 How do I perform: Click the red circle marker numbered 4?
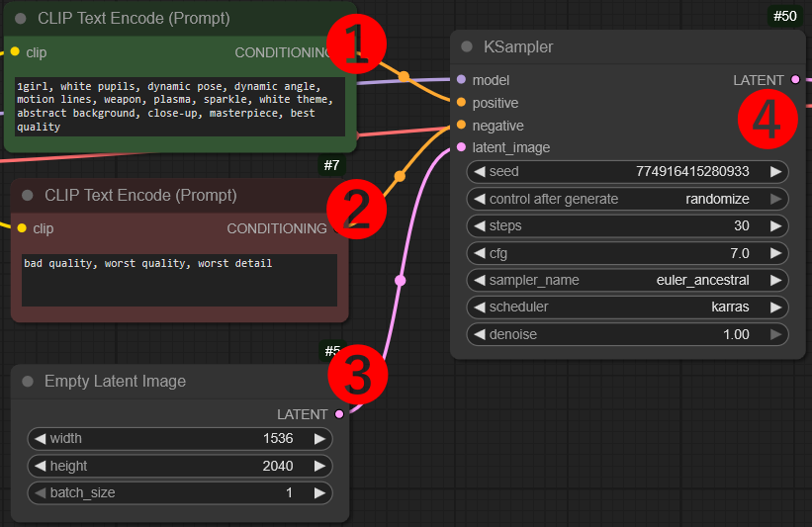767,120
